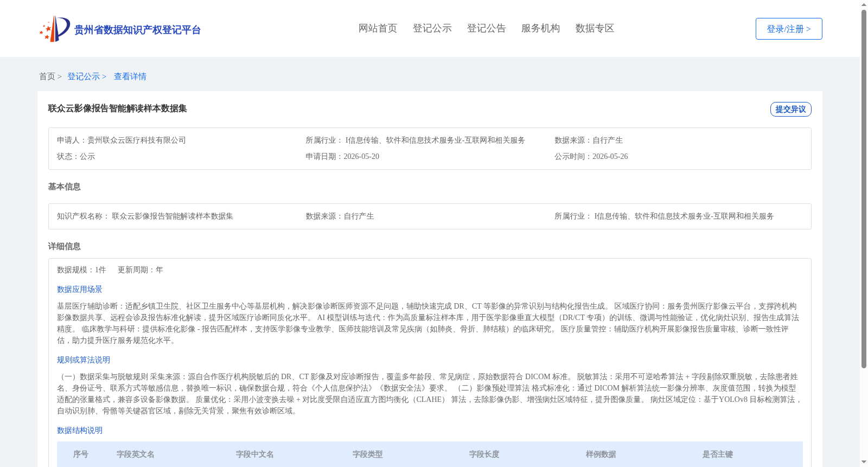Click the 数据规模：1件 value
This screenshot has height=467, width=868.
(x=81, y=270)
